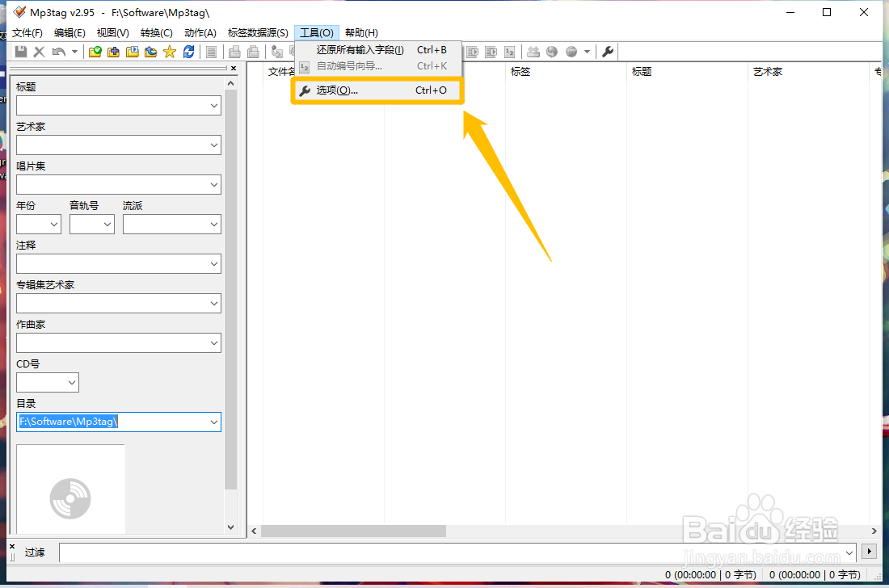Image resolution: width=889 pixels, height=588 pixels.
Task: Click the album cover art placeholder
Action: pyautogui.click(x=70, y=489)
